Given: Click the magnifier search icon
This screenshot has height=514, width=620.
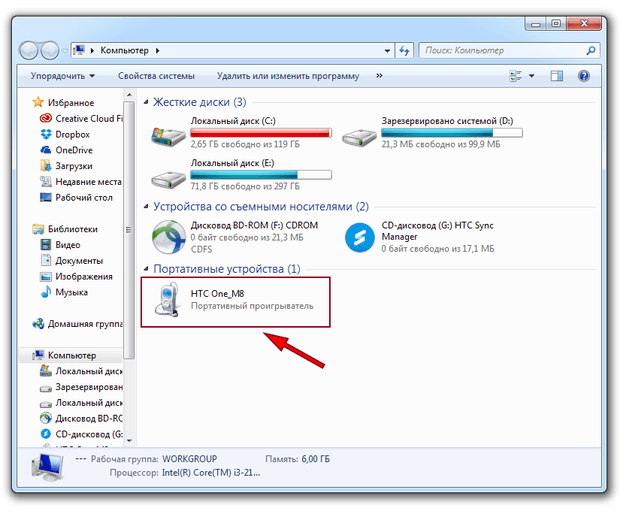Looking at the screenshot, I should pyautogui.click(x=592, y=51).
